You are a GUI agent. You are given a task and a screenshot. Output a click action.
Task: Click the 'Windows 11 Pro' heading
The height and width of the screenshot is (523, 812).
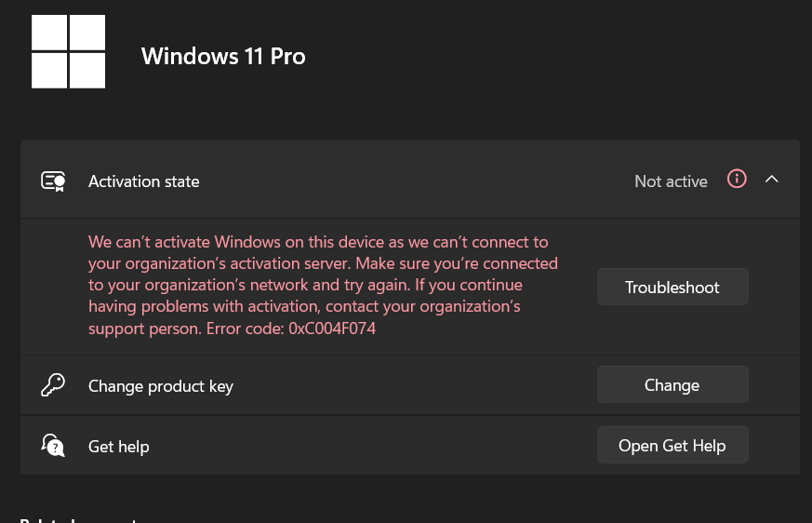click(x=223, y=56)
